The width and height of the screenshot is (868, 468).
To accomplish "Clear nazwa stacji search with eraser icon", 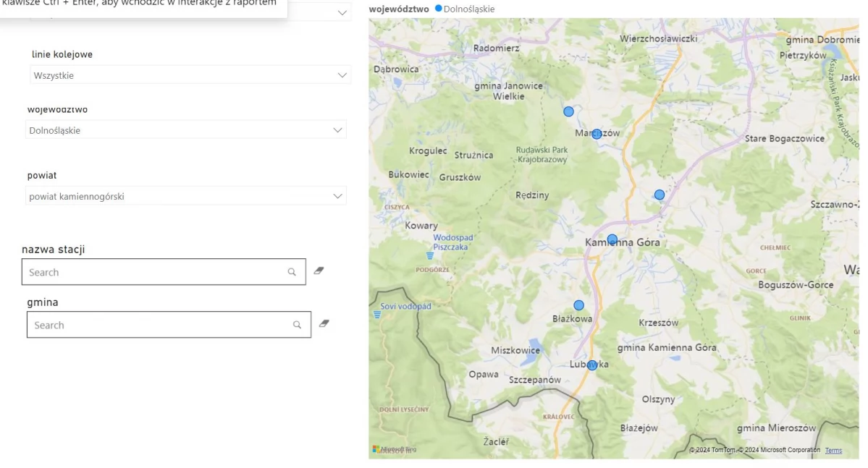I will (319, 271).
